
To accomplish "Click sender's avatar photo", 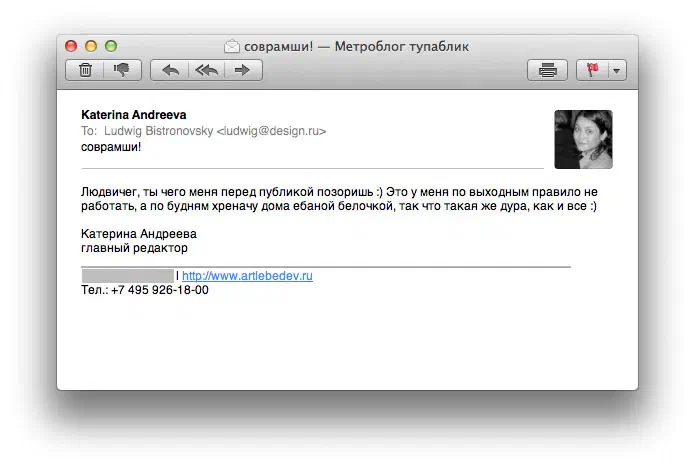I will (x=583, y=139).
